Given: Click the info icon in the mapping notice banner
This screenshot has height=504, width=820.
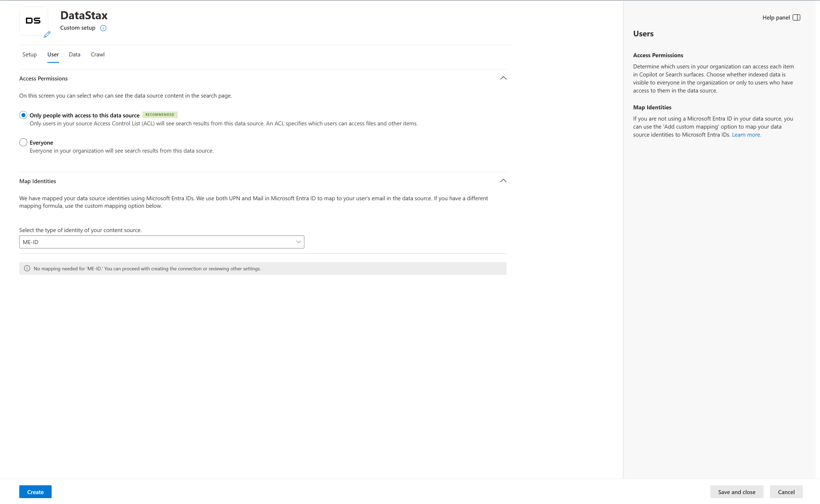Looking at the screenshot, I should click(27, 268).
